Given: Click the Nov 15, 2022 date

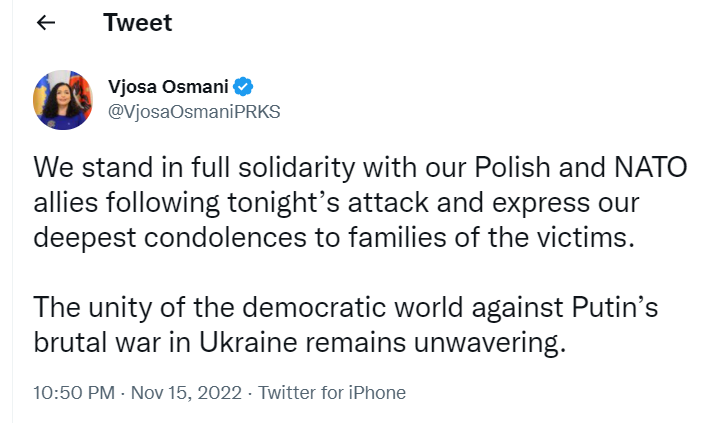Looking at the screenshot, I should tap(184, 392).
